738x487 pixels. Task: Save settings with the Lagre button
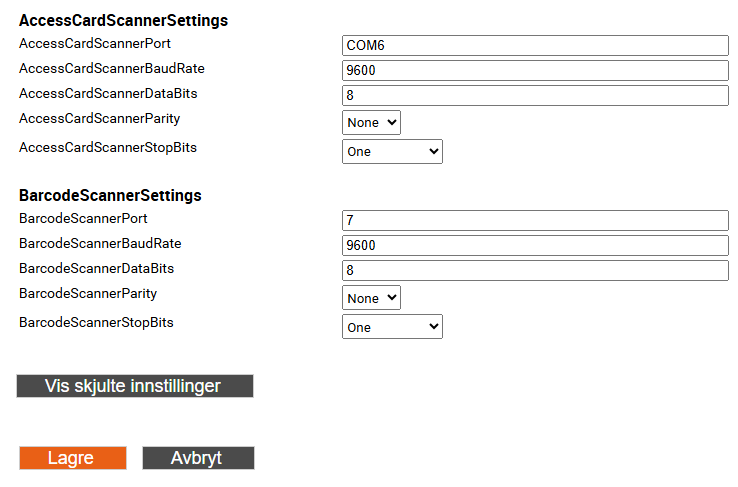click(73, 458)
